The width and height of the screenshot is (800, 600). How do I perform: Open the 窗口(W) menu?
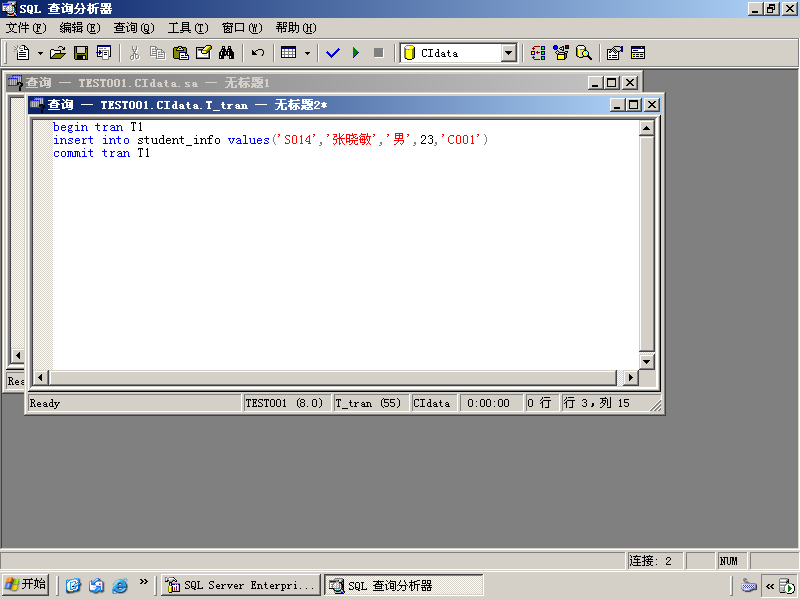242,28
